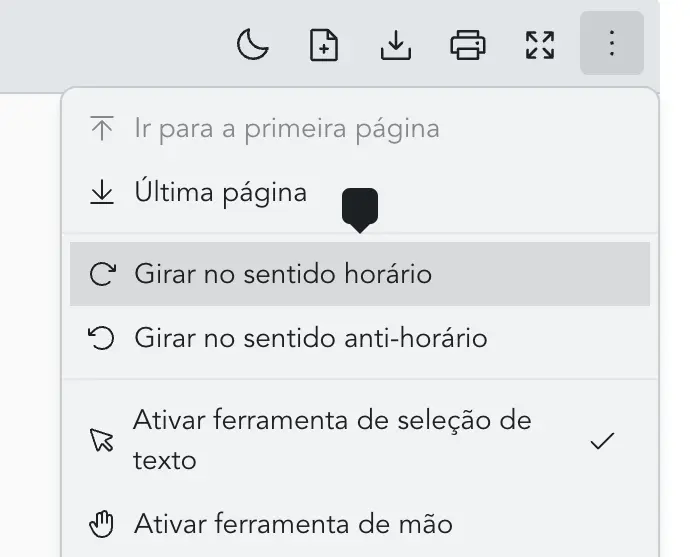Click the add file icon in the toolbar
The height and width of the screenshot is (557, 690).
pos(324,45)
